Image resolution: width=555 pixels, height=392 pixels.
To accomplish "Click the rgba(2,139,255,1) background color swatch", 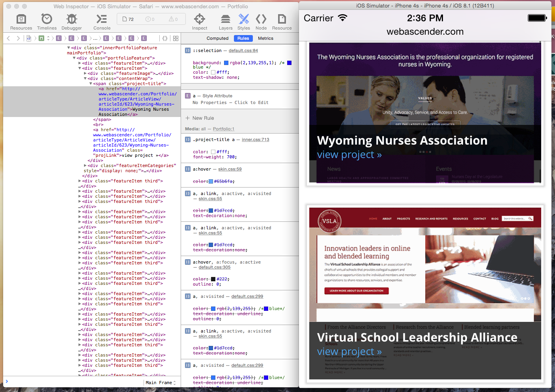I will (226, 63).
